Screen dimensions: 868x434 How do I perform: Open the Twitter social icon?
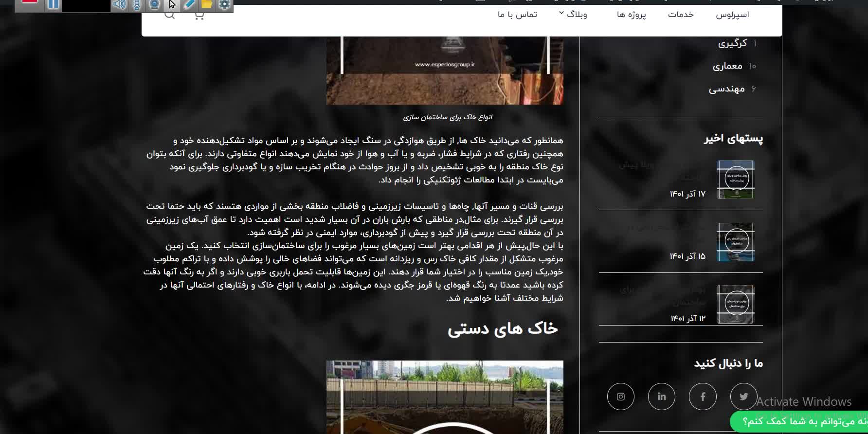743,397
